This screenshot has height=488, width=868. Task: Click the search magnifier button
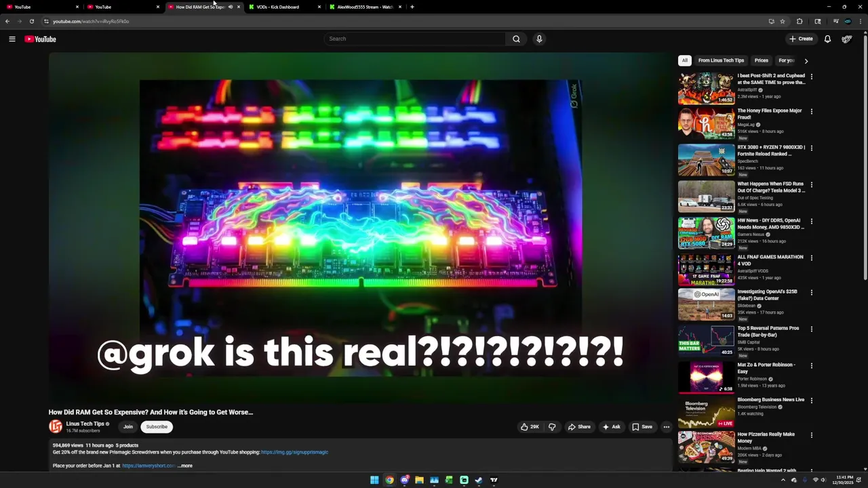pyautogui.click(x=516, y=39)
